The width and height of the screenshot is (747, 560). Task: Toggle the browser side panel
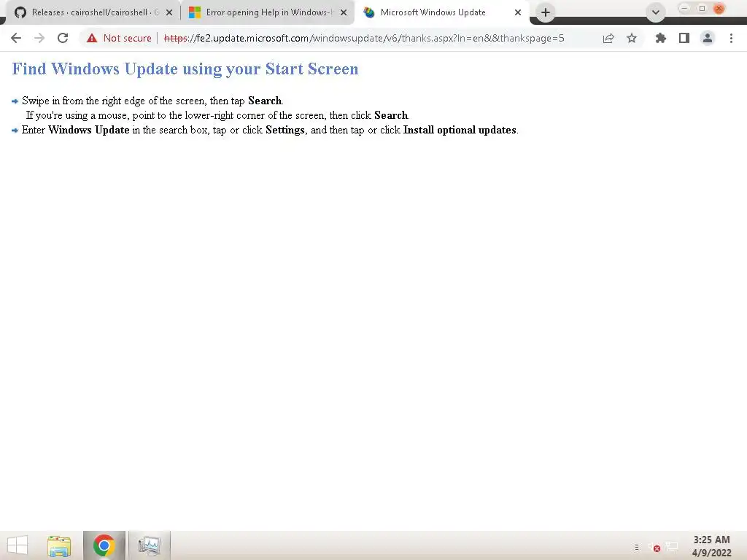pos(684,38)
